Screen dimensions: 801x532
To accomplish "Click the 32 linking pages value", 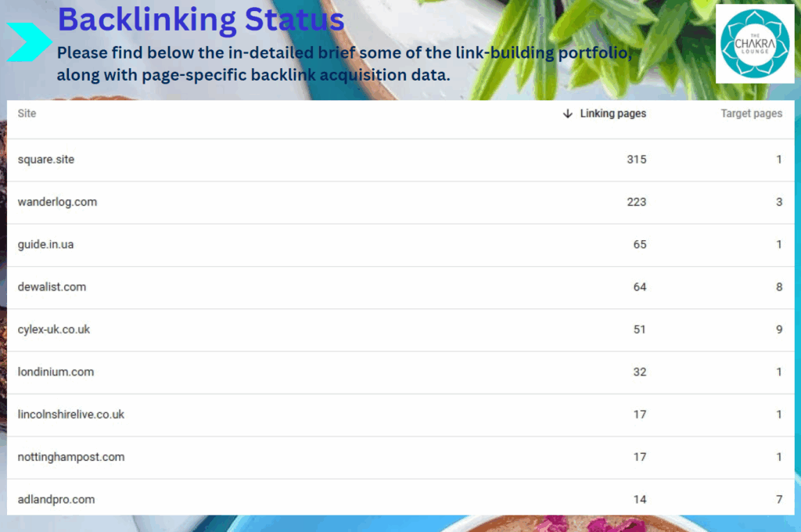I will click(x=640, y=372).
